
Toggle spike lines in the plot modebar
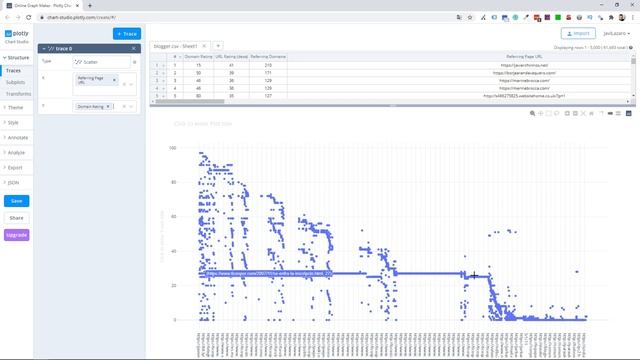(601, 113)
